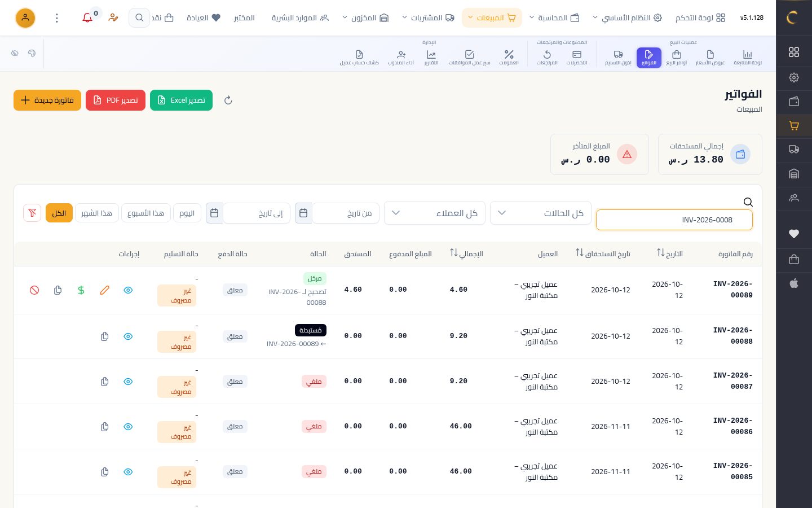Image resolution: width=812 pixels, height=508 pixels.
Task: Open أوامر البيع sales orders icon
Action: [677, 57]
